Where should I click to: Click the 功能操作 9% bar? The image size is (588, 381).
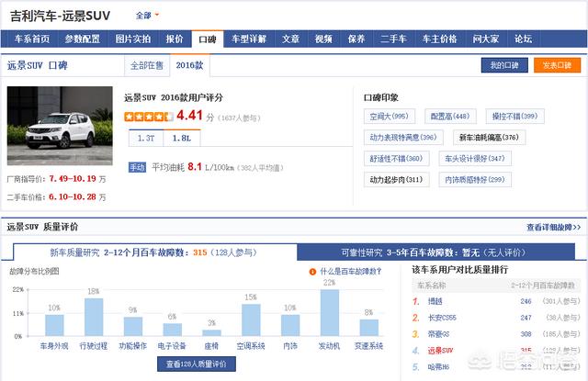click(133, 326)
